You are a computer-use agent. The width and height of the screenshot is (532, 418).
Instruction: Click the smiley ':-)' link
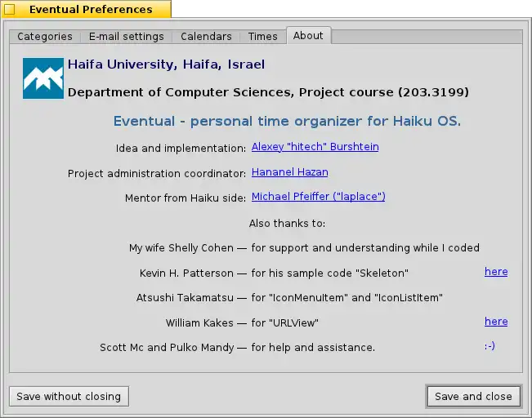(x=490, y=346)
